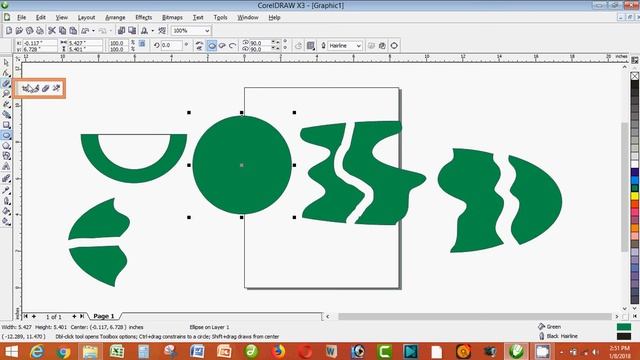640x360 pixels.
Task: Click the Undo arrow icon
Action: pos(85,31)
